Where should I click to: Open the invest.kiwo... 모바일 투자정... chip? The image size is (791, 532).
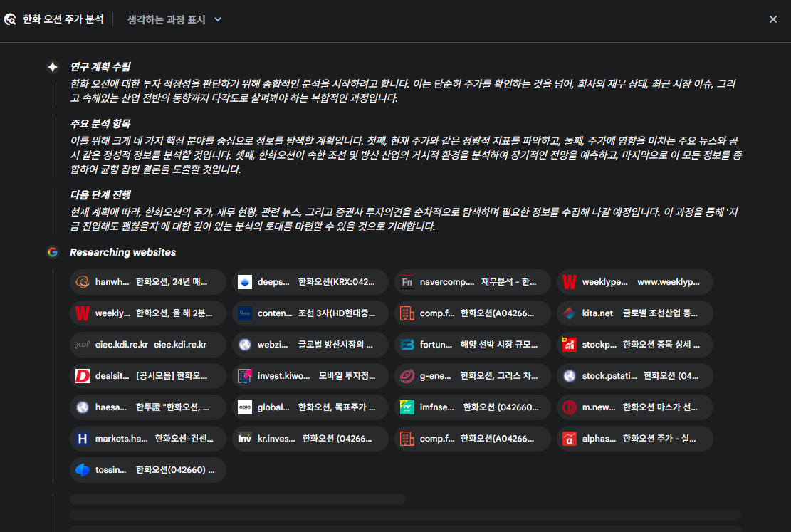point(310,375)
